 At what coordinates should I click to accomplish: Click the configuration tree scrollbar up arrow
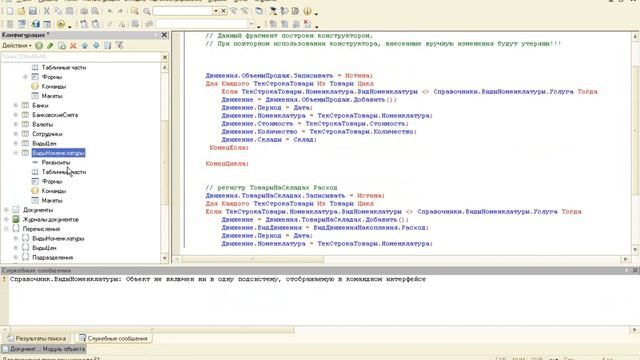165,67
